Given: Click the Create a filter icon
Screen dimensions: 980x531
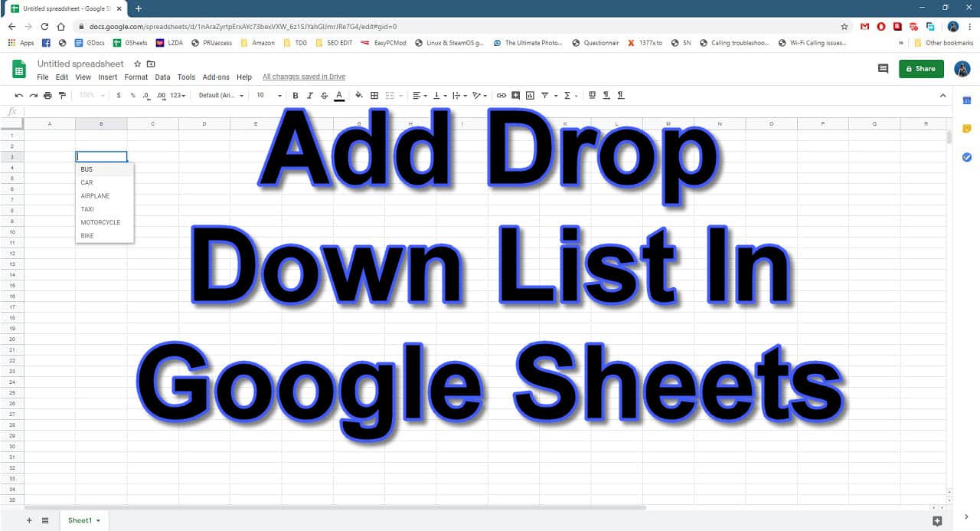Looking at the screenshot, I should click(x=546, y=95).
